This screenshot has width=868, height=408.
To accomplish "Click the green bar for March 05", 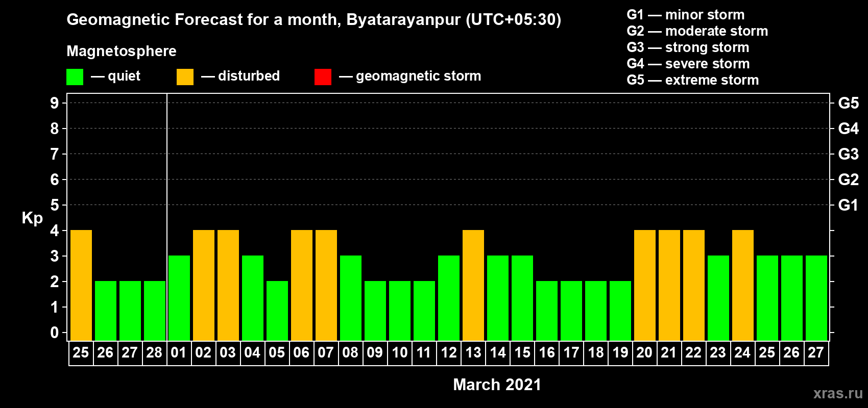I will [x=277, y=311].
